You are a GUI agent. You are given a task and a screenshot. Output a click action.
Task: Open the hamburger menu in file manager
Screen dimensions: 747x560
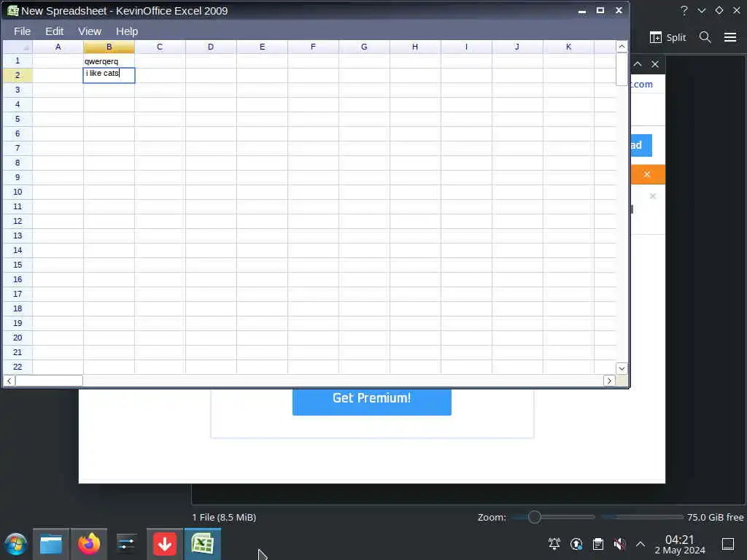(x=730, y=37)
